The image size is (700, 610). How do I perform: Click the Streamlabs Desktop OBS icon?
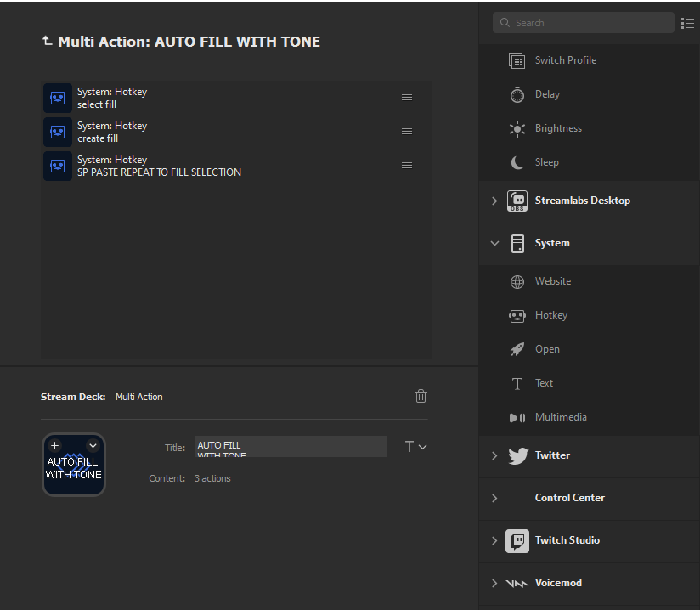click(517, 201)
